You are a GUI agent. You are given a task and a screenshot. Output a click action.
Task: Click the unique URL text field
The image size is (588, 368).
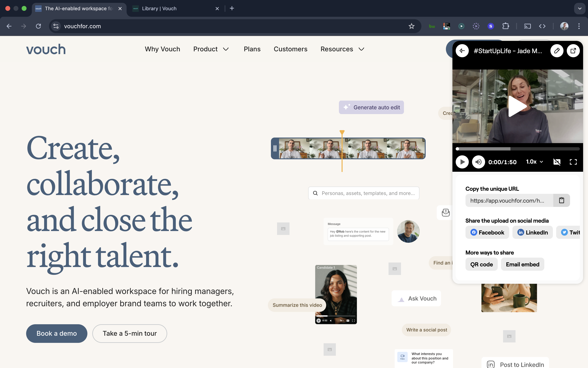[509, 200]
